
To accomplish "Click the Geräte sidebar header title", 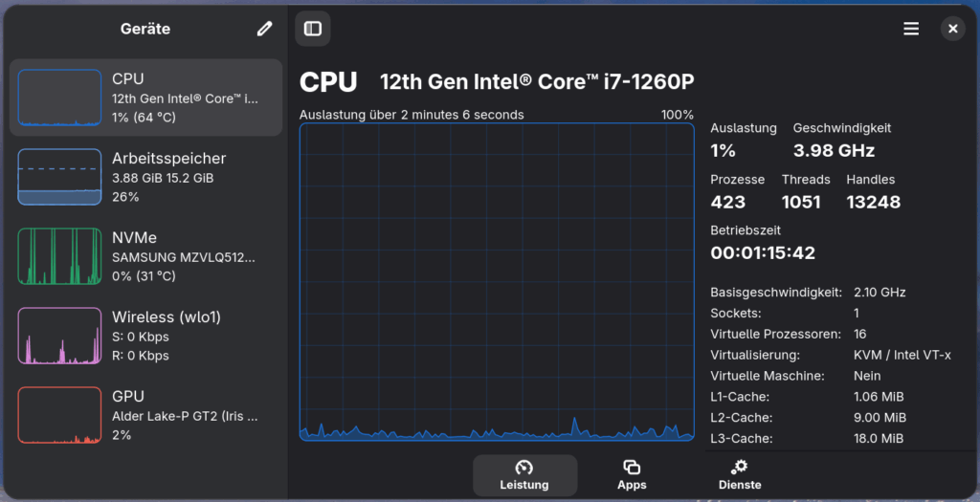I will click(145, 29).
